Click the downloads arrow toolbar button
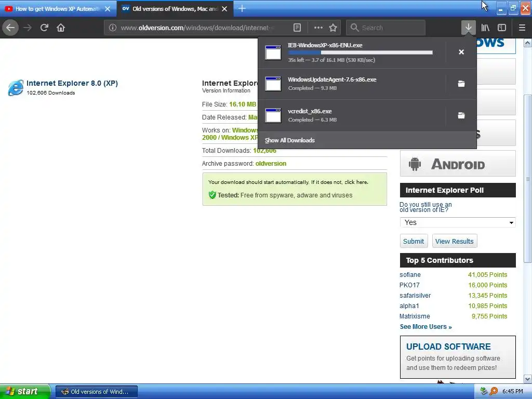This screenshot has height=399, width=532. click(x=468, y=28)
